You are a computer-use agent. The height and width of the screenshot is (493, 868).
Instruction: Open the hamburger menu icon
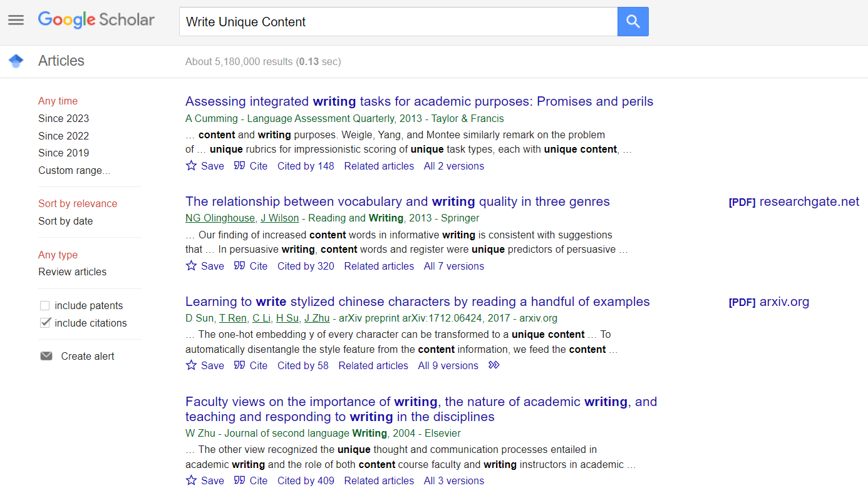coord(16,20)
